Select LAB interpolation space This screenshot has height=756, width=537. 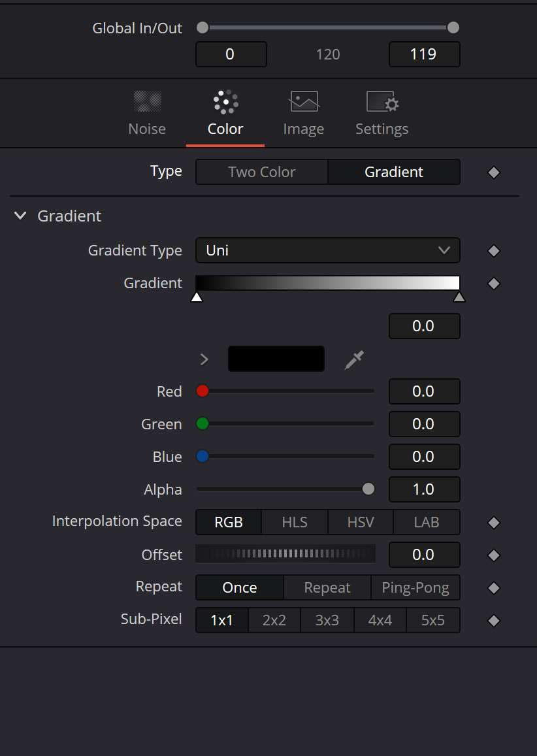point(427,522)
